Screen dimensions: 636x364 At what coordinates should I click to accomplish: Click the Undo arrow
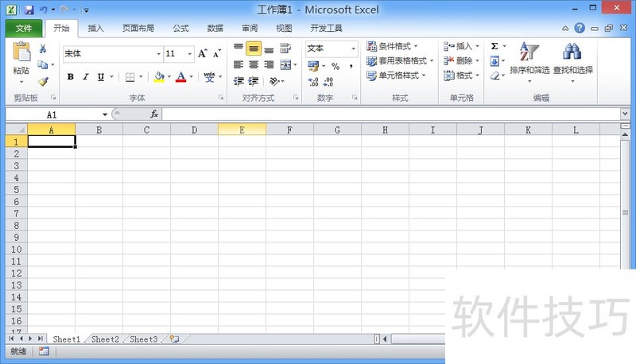pos(44,9)
